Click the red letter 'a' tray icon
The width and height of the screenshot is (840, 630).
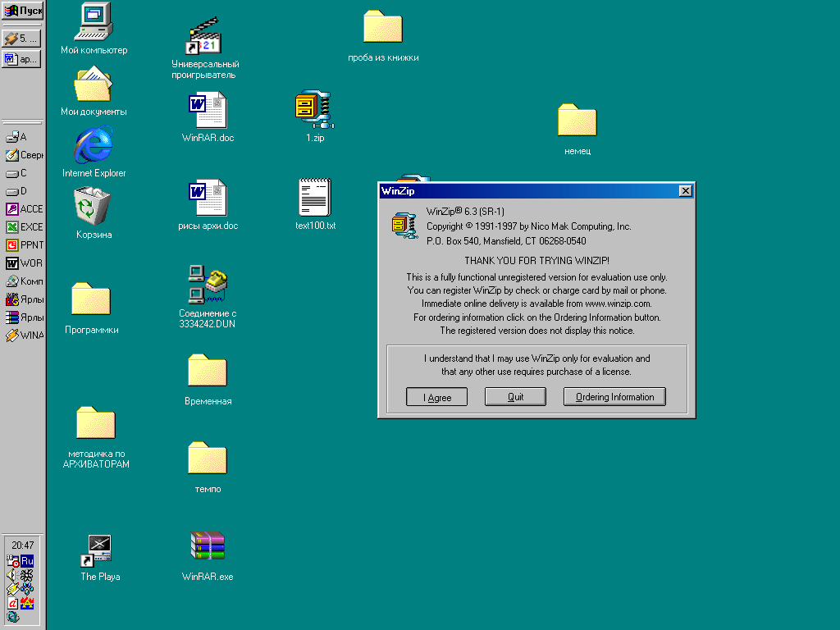pyautogui.click(x=12, y=604)
